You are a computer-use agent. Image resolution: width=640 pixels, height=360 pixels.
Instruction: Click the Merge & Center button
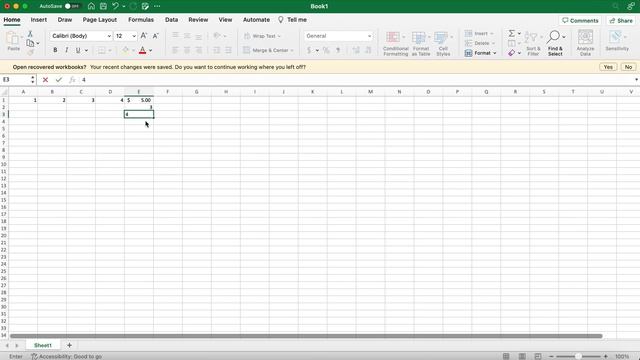point(268,50)
